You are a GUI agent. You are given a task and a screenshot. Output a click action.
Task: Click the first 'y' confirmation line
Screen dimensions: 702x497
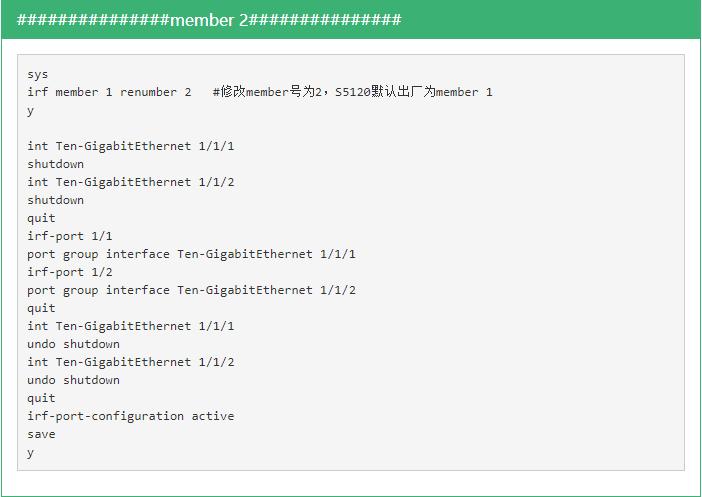30,111
